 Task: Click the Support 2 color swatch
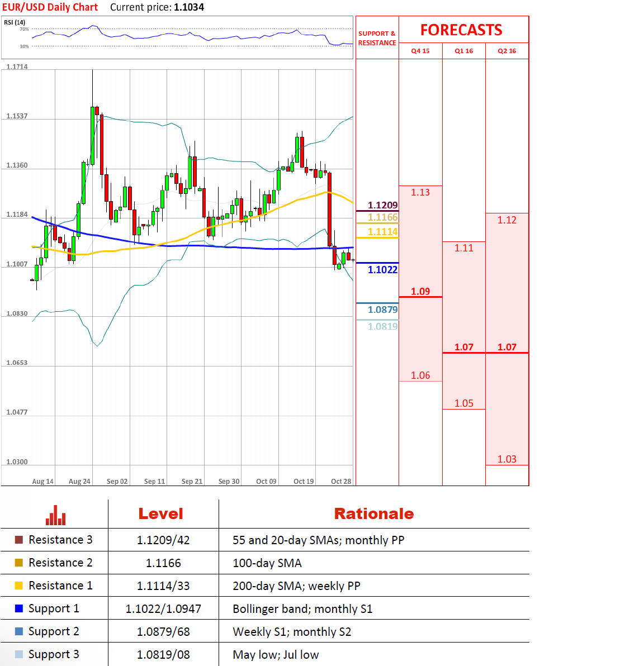(18, 631)
